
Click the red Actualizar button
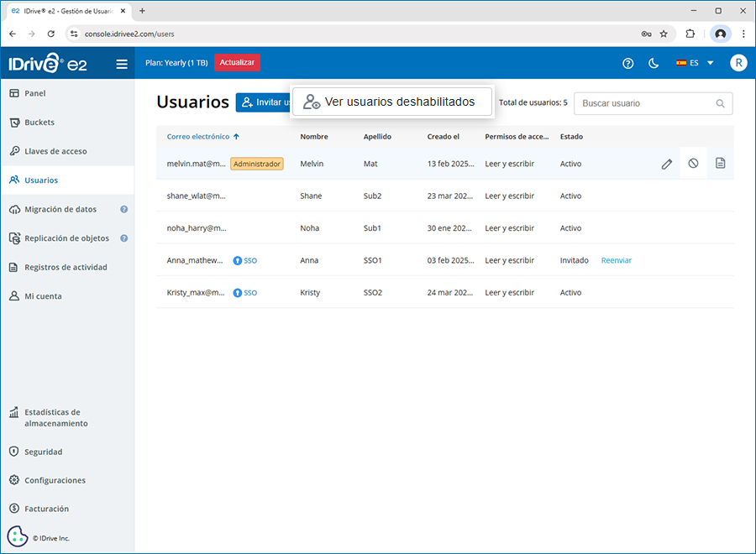(x=237, y=63)
